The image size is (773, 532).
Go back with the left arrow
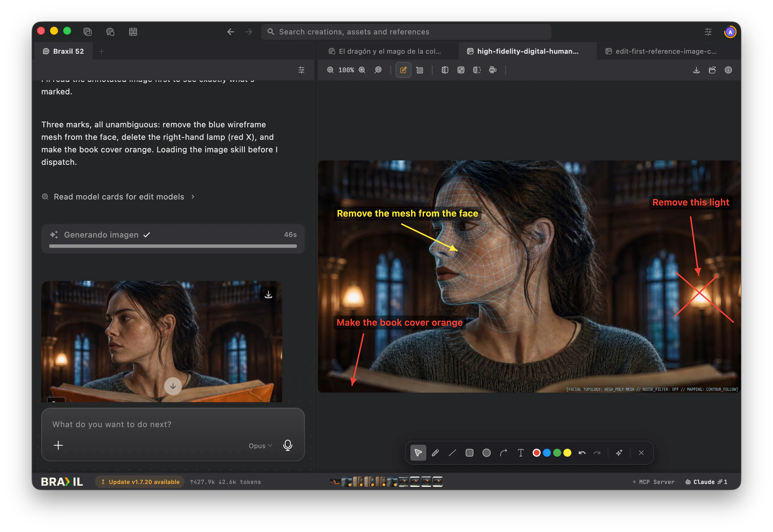[x=231, y=32]
